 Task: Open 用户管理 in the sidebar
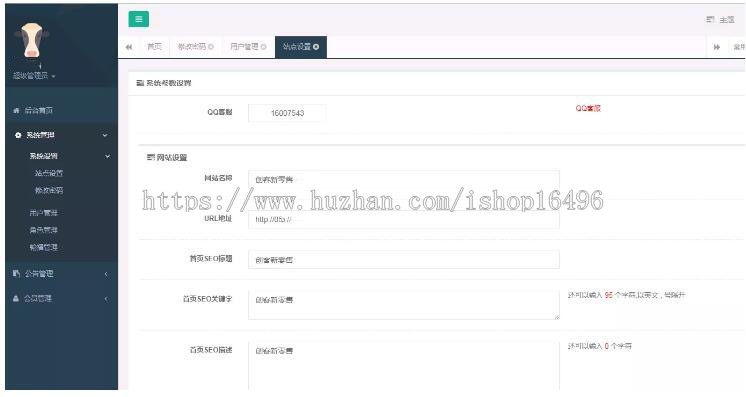[x=44, y=213]
